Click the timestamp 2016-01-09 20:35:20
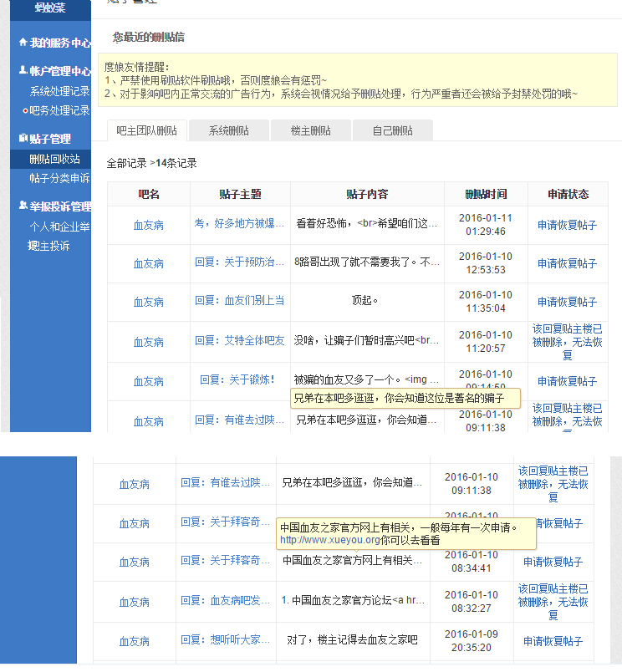 click(472, 641)
